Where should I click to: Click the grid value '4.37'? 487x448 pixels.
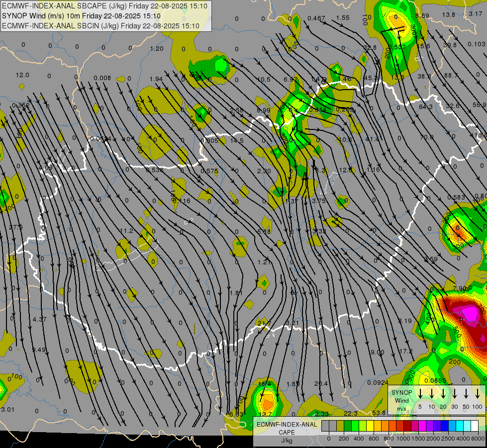[39, 319]
